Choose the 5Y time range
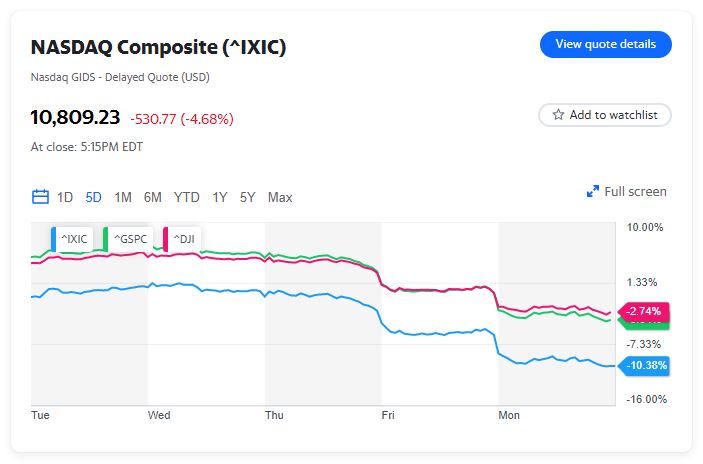Screen dimensions: 703x464 (248, 197)
